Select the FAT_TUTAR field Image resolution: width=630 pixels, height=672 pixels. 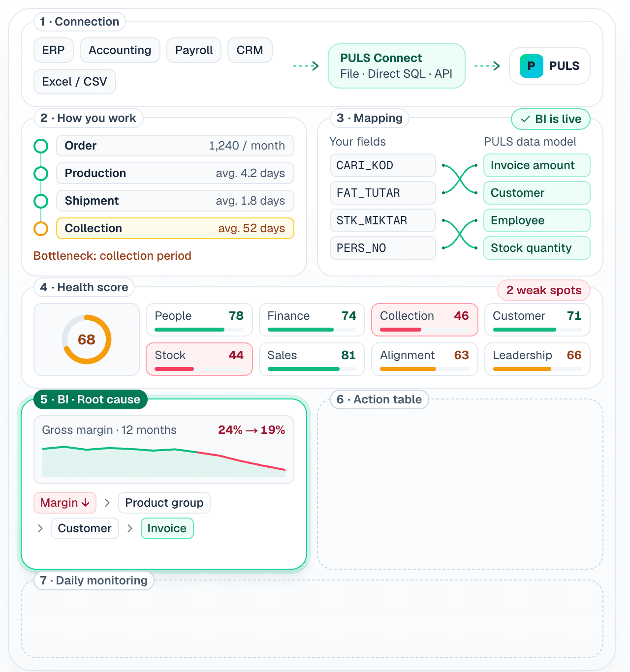click(383, 193)
